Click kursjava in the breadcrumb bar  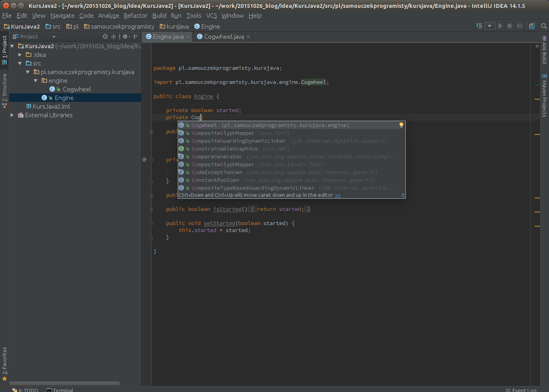tap(174, 26)
